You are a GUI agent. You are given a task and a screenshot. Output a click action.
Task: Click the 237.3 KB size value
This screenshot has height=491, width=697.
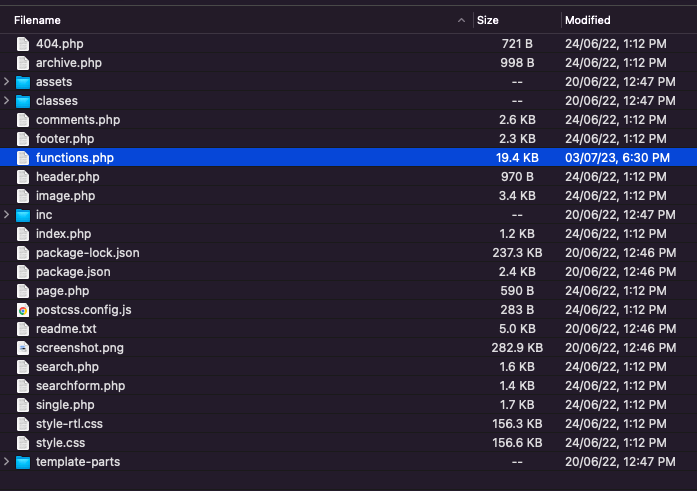click(517, 253)
